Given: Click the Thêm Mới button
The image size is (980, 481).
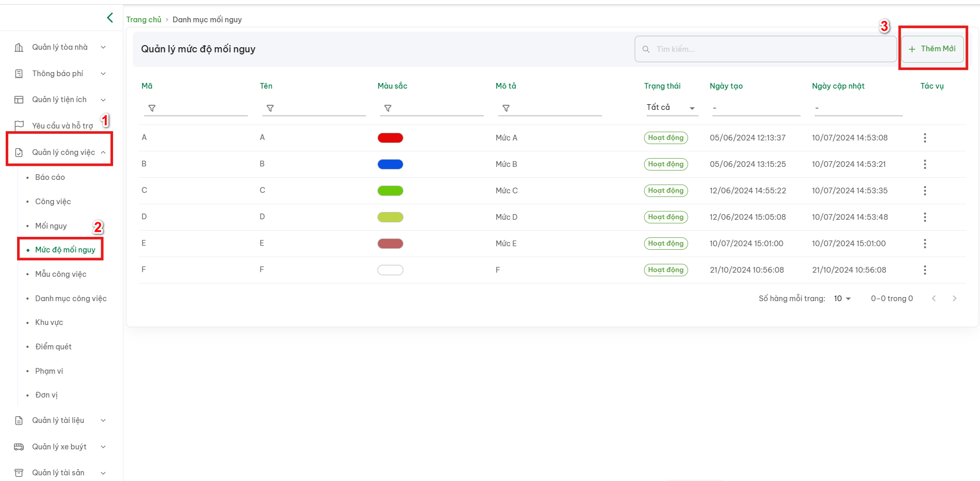Looking at the screenshot, I should (x=932, y=49).
